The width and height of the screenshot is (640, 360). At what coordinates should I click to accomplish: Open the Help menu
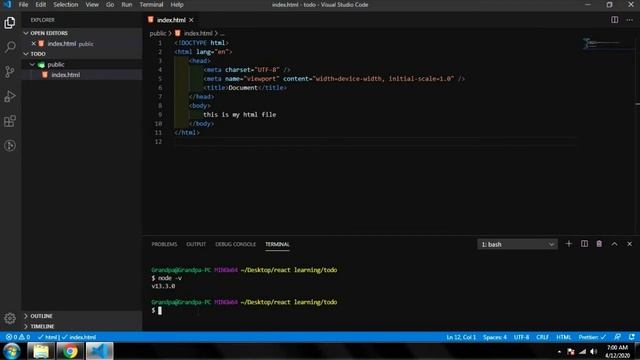177,4
